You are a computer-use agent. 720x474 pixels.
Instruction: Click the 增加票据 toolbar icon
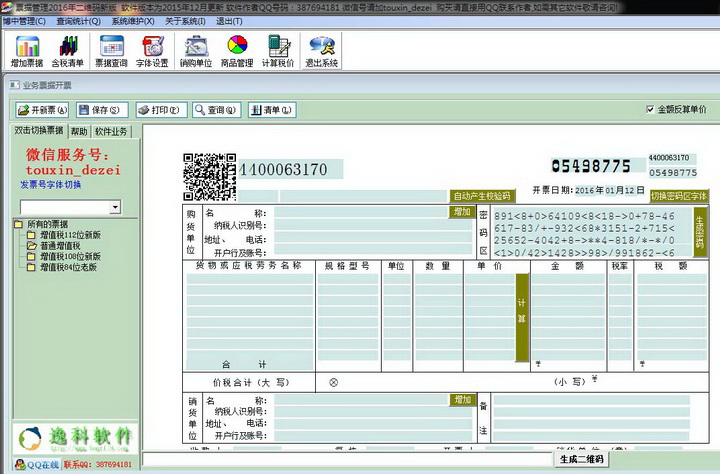coord(27,51)
